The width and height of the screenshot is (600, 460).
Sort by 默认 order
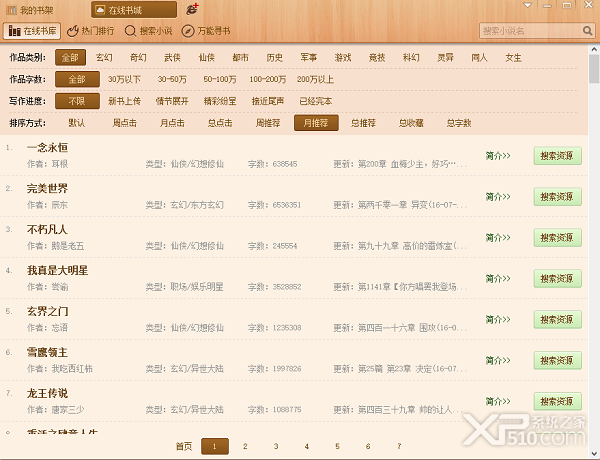pos(77,123)
